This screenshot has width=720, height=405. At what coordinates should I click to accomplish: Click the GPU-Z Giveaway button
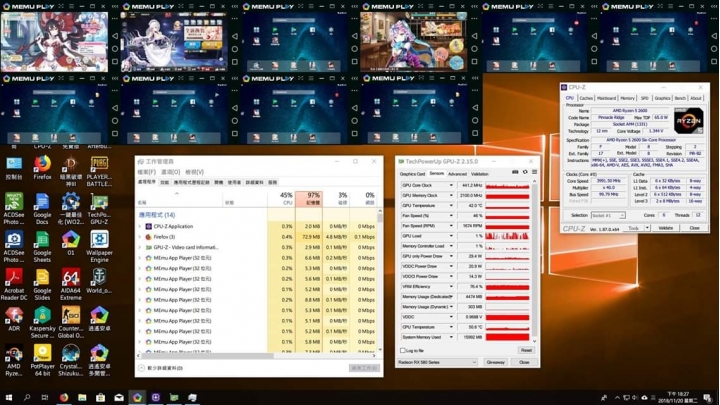[496, 362]
